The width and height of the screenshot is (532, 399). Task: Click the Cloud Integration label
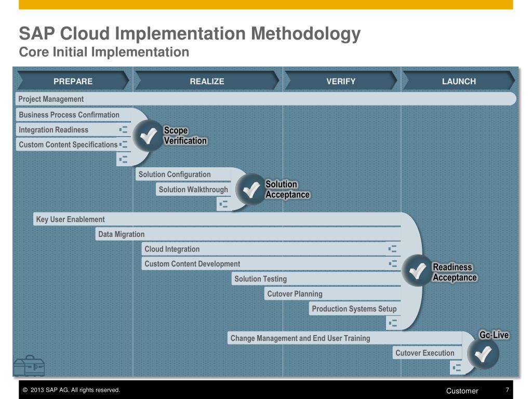(172, 249)
